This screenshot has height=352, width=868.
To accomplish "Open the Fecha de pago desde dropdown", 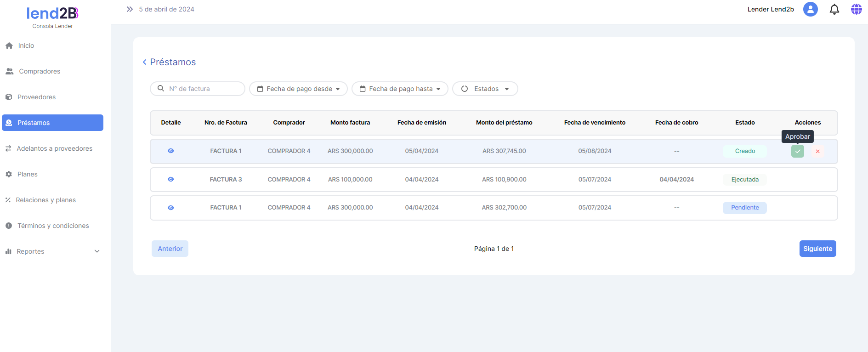I will pos(298,89).
